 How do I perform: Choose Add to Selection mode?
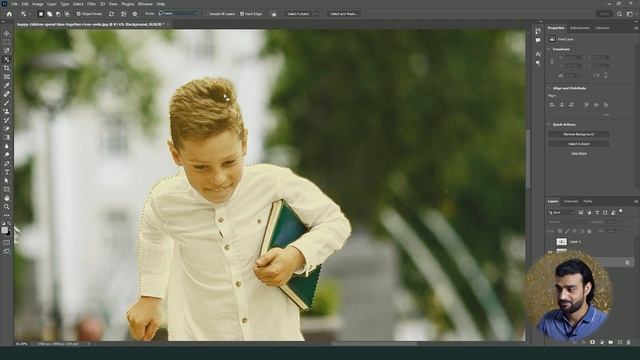[x=49, y=14]
